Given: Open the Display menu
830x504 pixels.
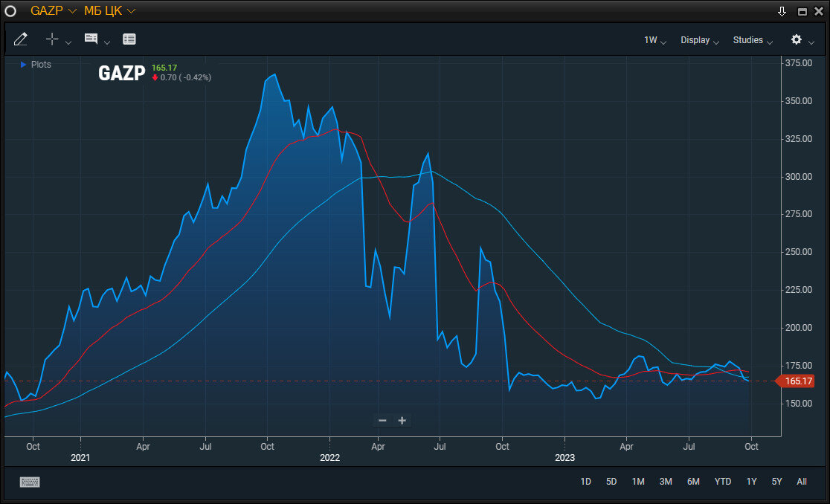Looking at the screenshot, I should click(x=700, y=40).
